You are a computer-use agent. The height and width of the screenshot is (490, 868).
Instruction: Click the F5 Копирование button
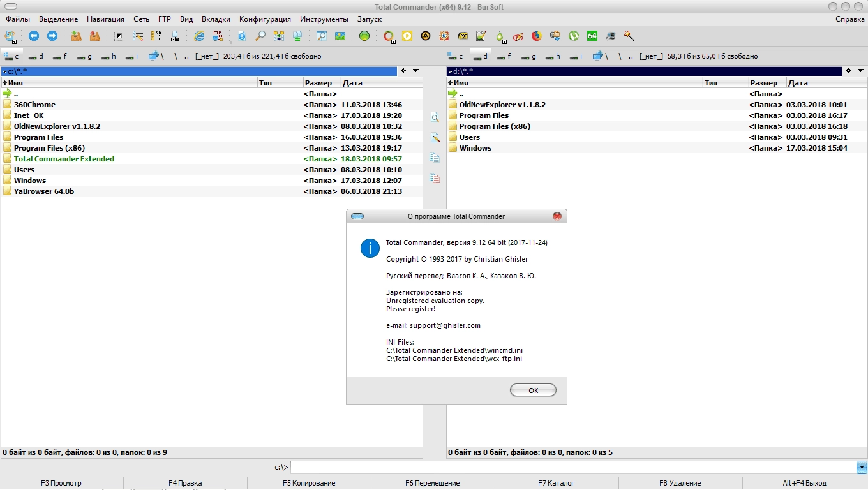click(309, 483)
